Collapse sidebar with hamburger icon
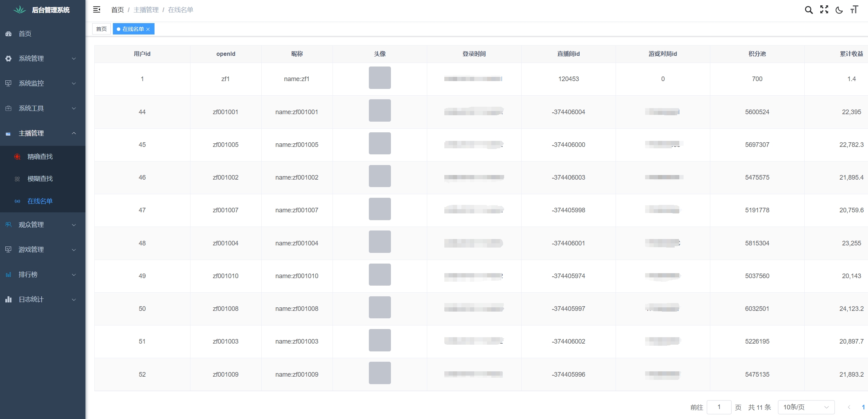Viewport: 868px width, 419px height. pyautogui.click(x=96, y=10)
